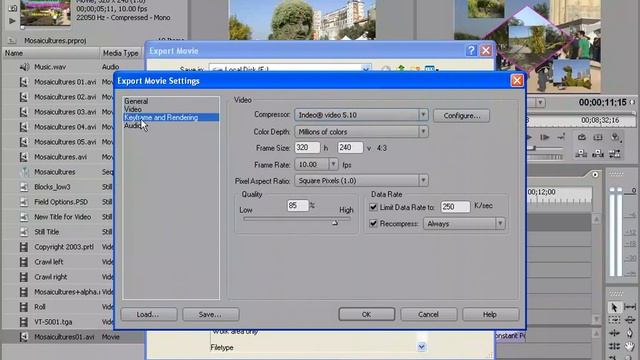Click the movie icon beside Mosaicultures 01.avi
Screen dimensions: 640x360
24,82
